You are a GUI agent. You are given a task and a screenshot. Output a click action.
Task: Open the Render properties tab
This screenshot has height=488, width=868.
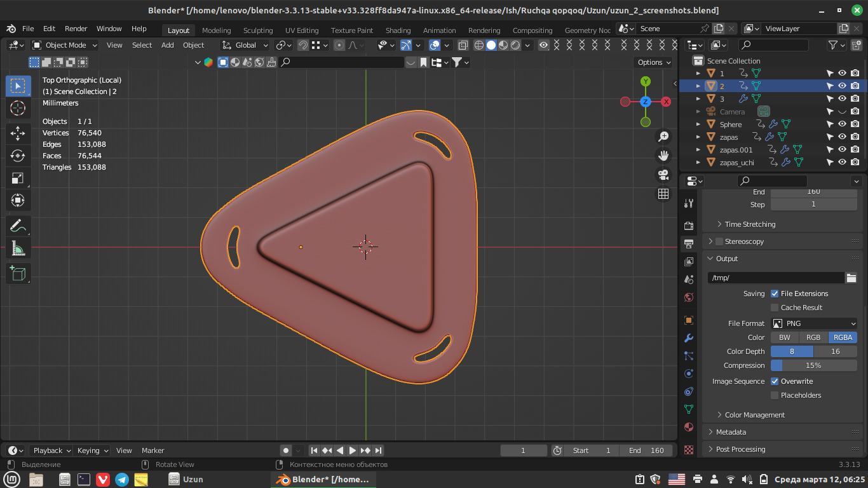689,226
